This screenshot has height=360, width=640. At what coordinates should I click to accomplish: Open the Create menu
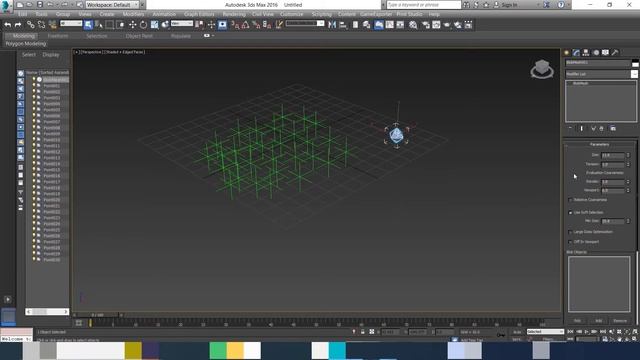coord(107,14)
